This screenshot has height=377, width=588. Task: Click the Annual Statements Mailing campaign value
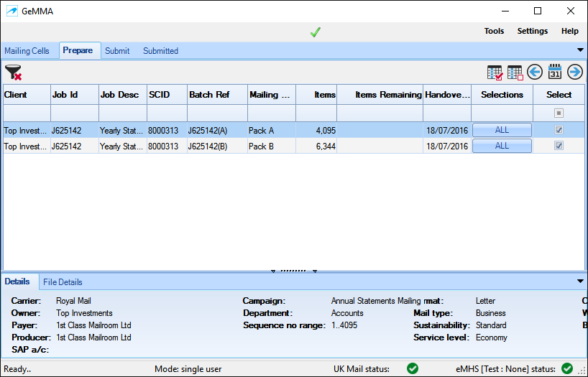pyautogui.click(x=376, y=301)
